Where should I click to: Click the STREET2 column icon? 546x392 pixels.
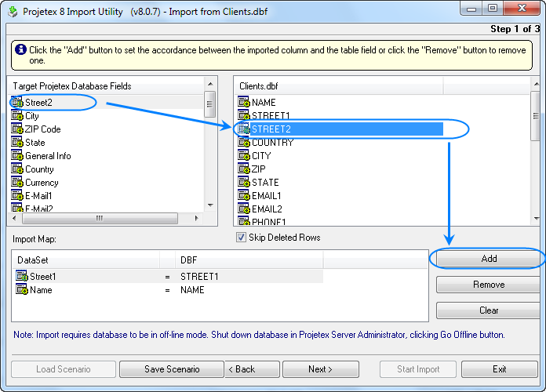click(x=244, y=129)
